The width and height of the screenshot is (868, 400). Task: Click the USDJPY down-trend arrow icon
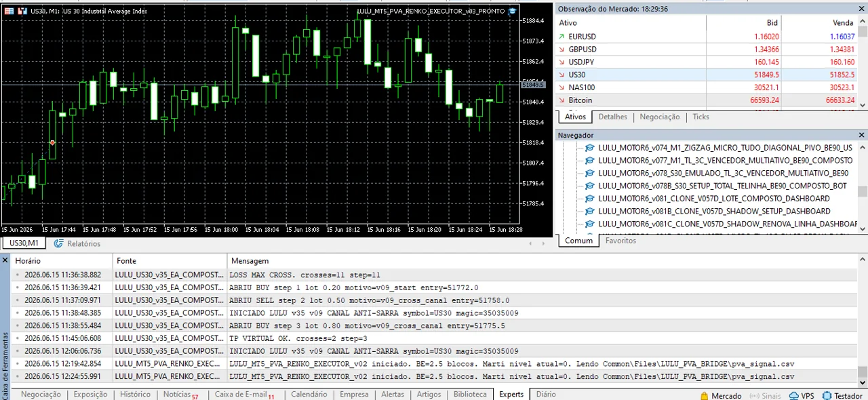click(x=561, y=62)
